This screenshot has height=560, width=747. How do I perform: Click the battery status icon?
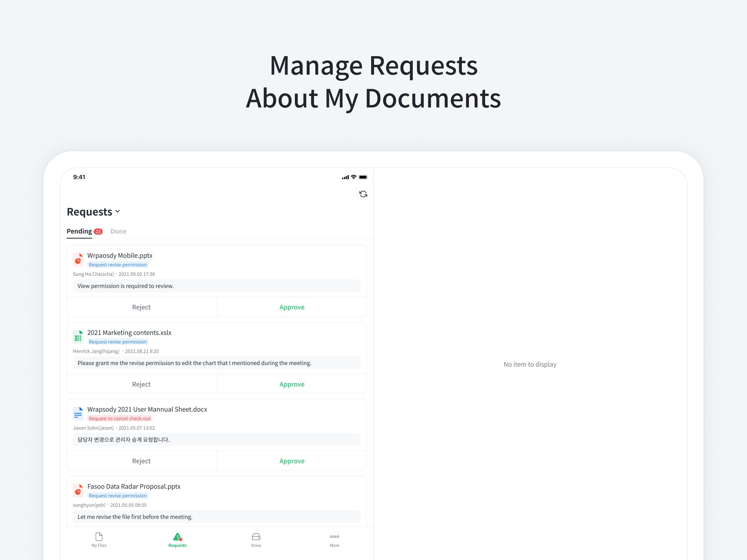(x=363, y=177)
